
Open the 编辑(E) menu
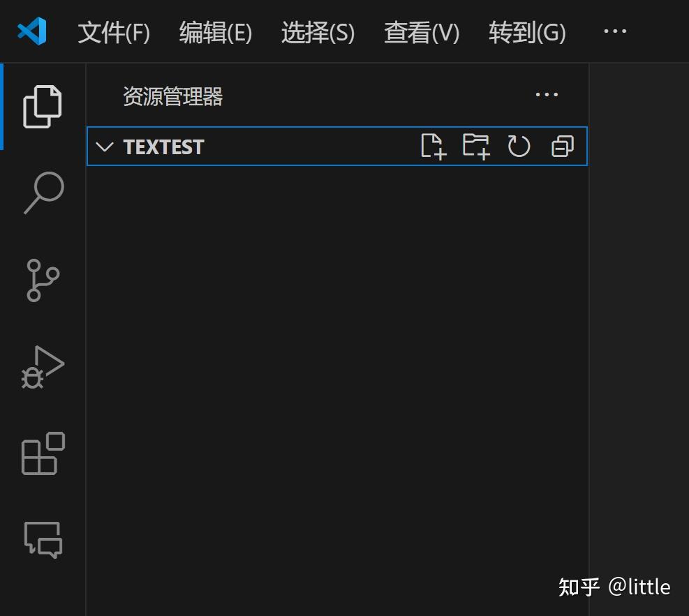point(215,32)
